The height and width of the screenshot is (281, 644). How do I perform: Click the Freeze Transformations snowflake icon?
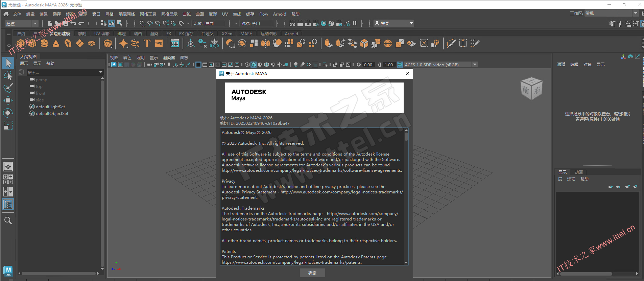[214, 43]
